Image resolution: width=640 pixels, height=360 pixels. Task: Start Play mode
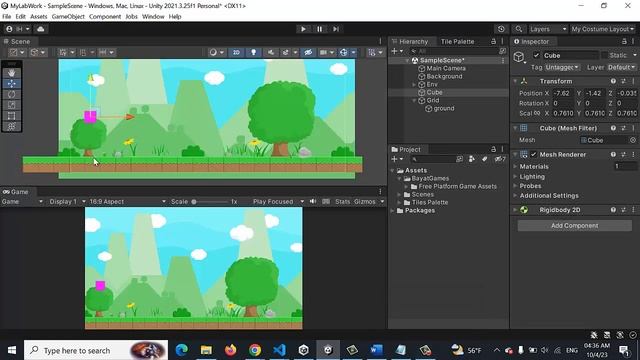303,29
